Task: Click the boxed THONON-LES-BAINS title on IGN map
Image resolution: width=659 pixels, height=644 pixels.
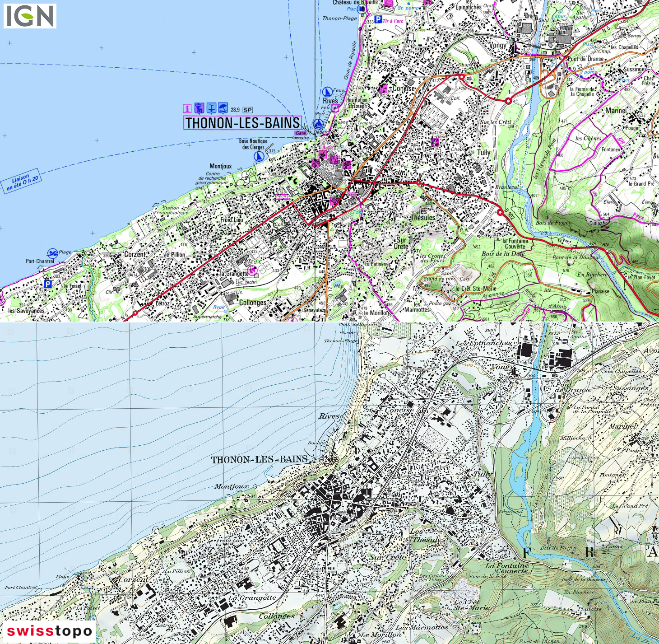Action: (x=242, y=123)
